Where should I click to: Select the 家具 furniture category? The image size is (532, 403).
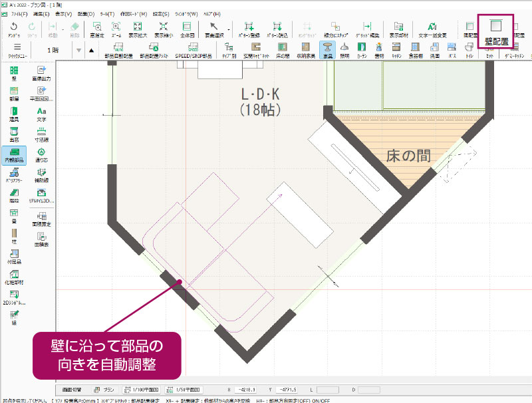[x=327, y=50]
